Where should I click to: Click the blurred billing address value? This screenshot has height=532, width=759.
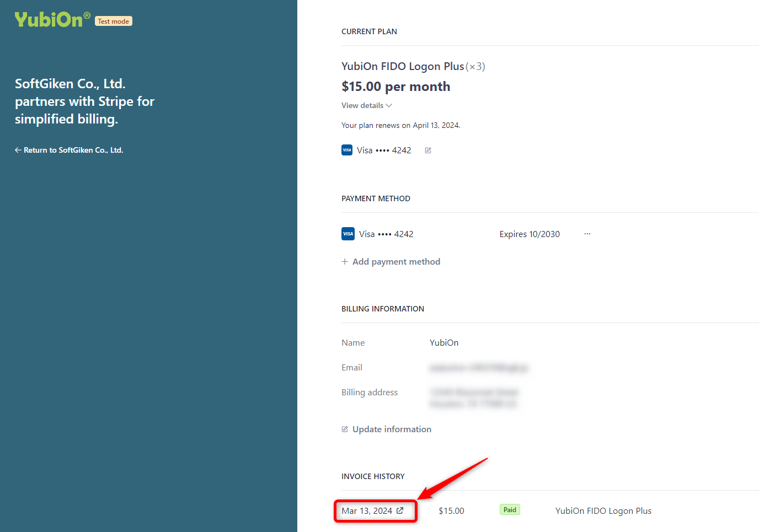pos(474,397)
